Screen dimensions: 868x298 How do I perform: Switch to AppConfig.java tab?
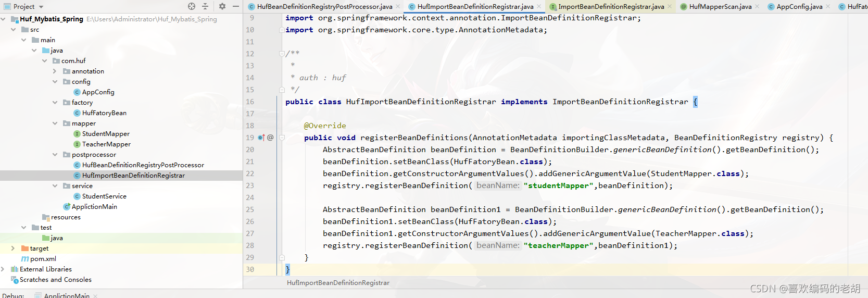[x=799, y=6]
